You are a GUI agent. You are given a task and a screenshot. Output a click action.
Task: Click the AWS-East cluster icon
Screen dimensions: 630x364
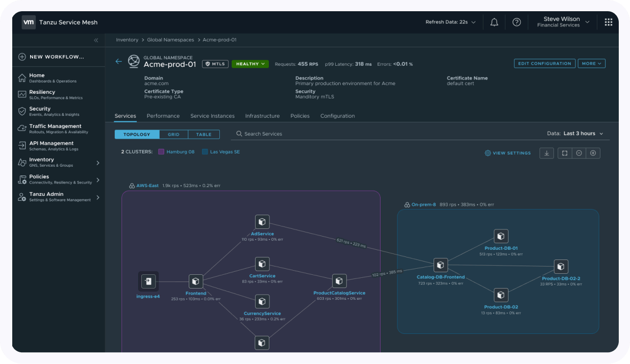132,186
